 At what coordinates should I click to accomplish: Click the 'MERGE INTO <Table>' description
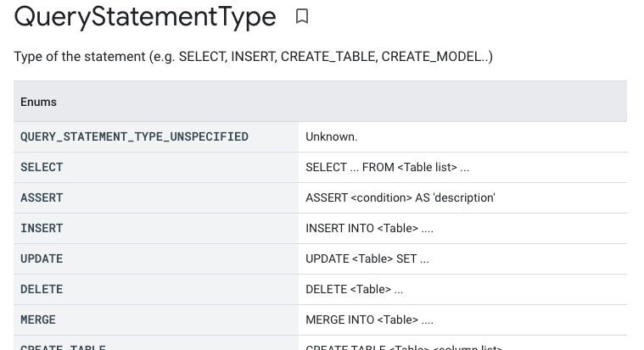click(x=369, y=319)
